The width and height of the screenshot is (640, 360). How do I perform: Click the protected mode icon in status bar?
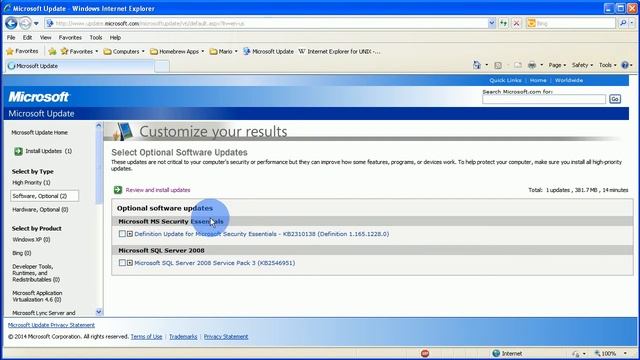576,353
